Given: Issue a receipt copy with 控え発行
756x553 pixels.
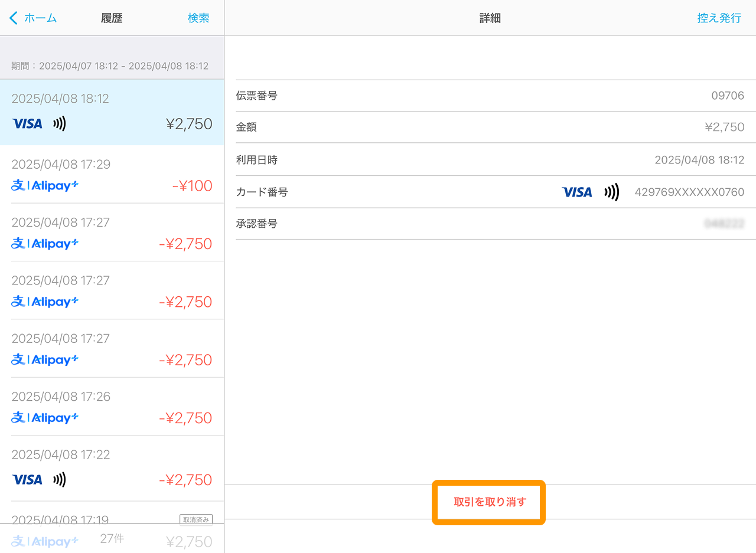Looking at the screenshot, I should pos(719,18).
